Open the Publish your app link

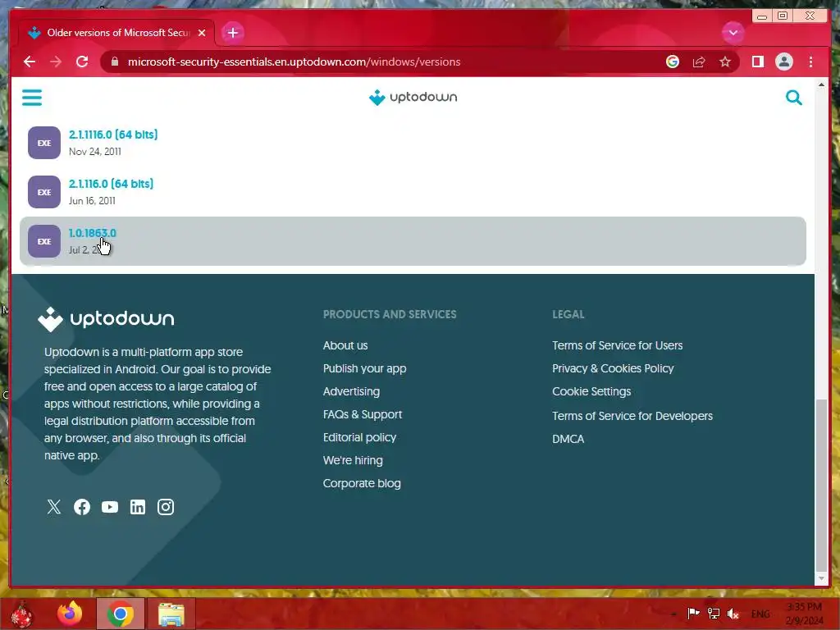(x=364, y=368)
